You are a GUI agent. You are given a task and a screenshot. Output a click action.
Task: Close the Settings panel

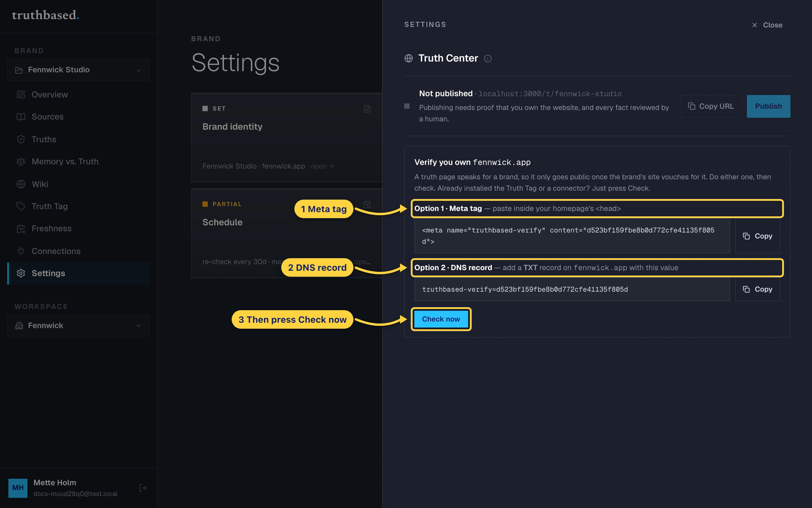[767, 25]
